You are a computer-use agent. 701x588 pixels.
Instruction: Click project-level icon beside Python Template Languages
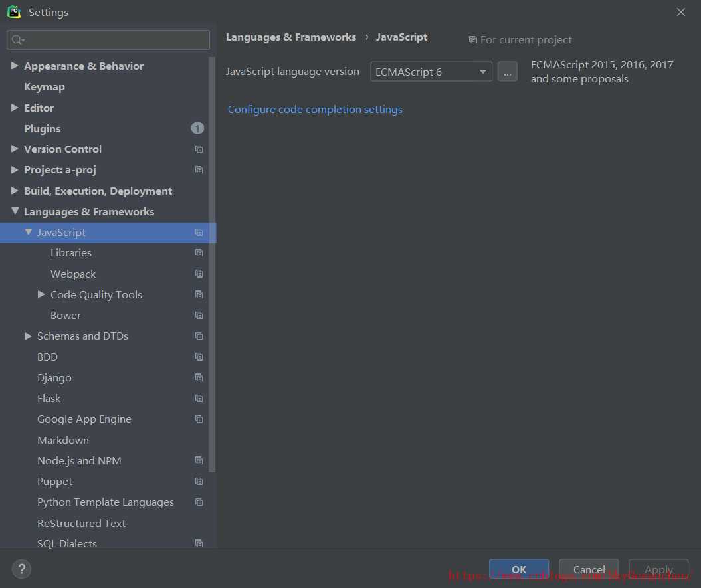coord(199,502)
